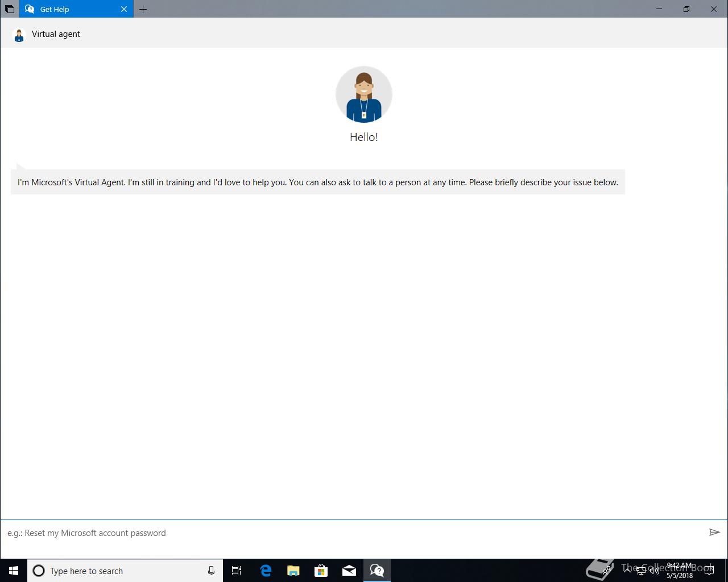The height and width of the screenshot is (582, 728).
Task: Click Get Help taskbar icon
Action: (377, 571)
